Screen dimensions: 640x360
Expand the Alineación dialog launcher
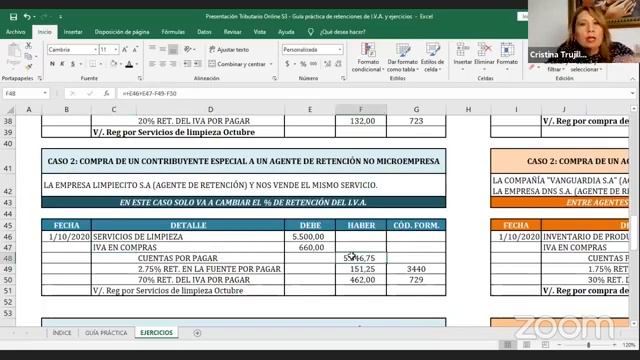pyautogui.click(x=274, y=78)
